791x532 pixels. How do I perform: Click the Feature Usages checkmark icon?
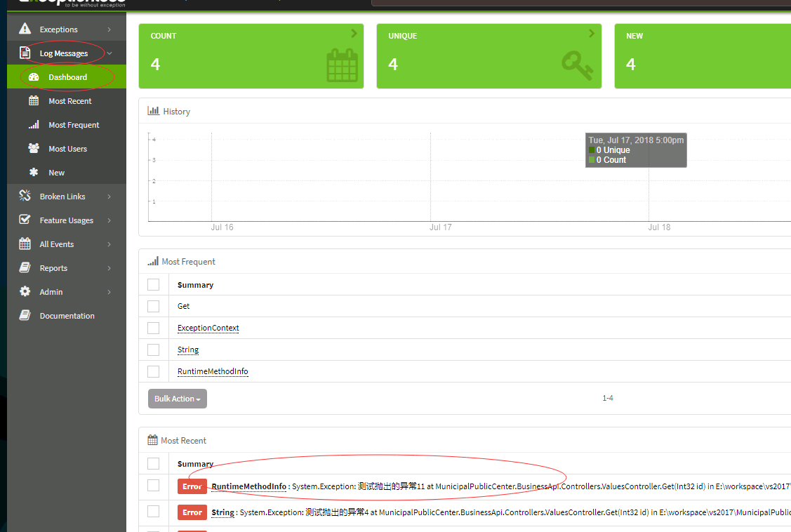[25, 220]
